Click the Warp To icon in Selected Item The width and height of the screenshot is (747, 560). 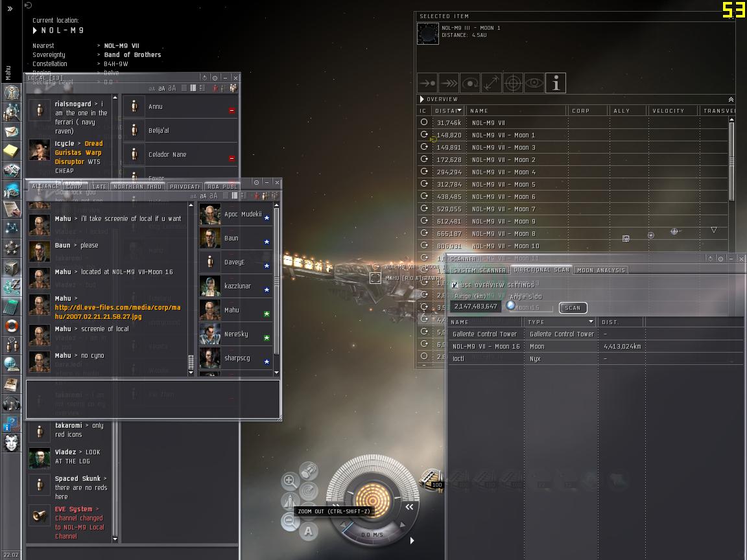[449, 83]
